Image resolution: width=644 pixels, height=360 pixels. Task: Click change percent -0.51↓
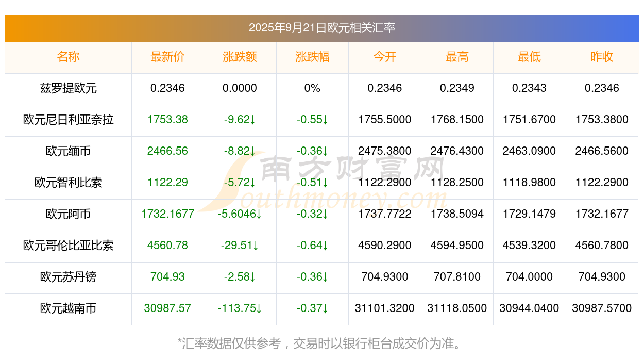point(312,183)
